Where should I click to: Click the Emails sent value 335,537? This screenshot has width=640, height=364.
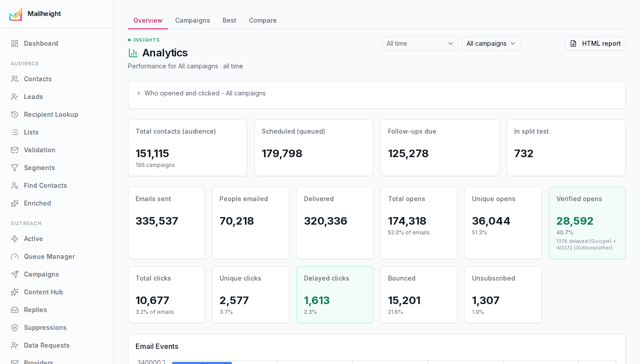tap(157, 221)
